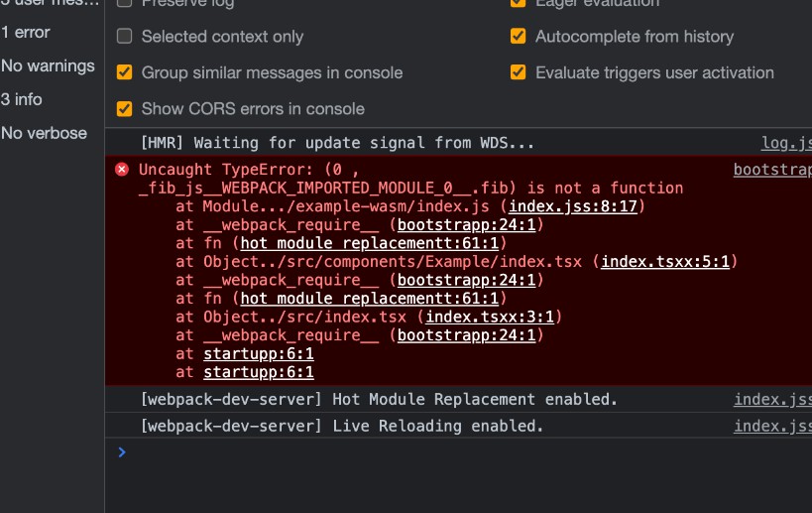Open index.jss:8:17 source link

573,206
